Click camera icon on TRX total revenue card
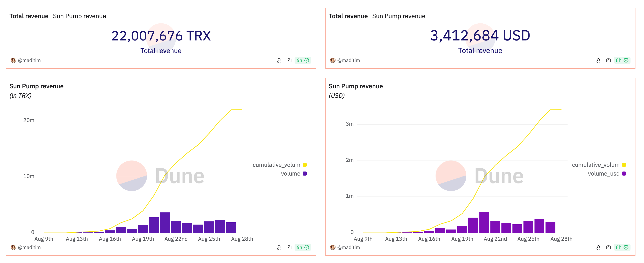Image resolution: width=644 pixels, height=263 pixels. (x=289, y=60)
